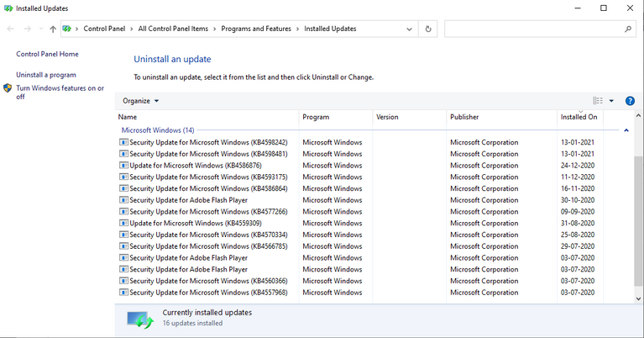Sort by the Version column
This screenshot has width=644, height=338.
tap(410, 117)
